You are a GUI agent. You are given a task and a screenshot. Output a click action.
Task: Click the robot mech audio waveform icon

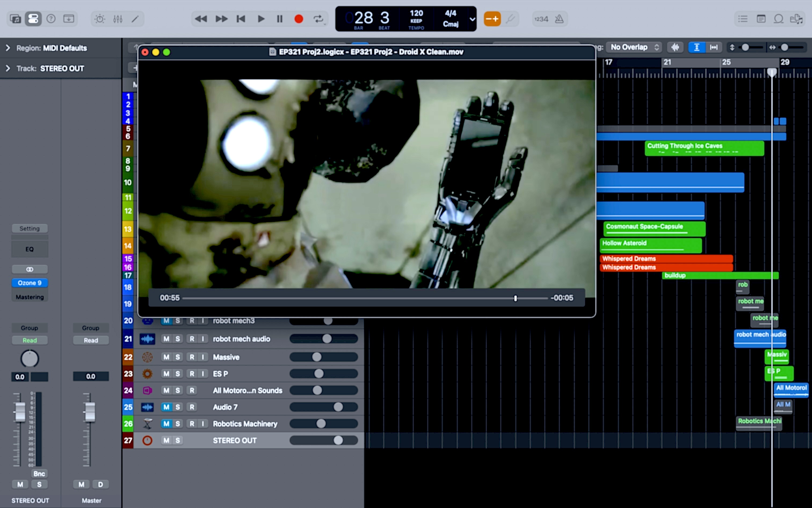click(x=147, y=339)
